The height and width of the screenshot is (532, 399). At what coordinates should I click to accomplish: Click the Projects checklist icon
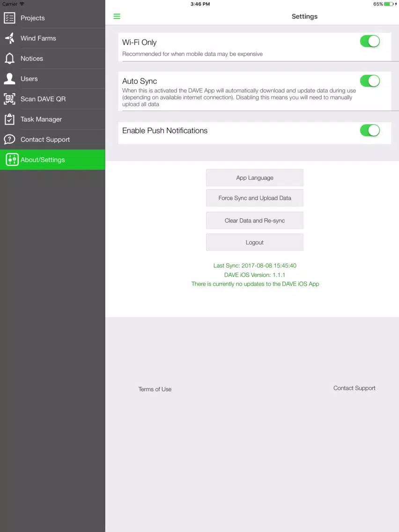point(9,18)
